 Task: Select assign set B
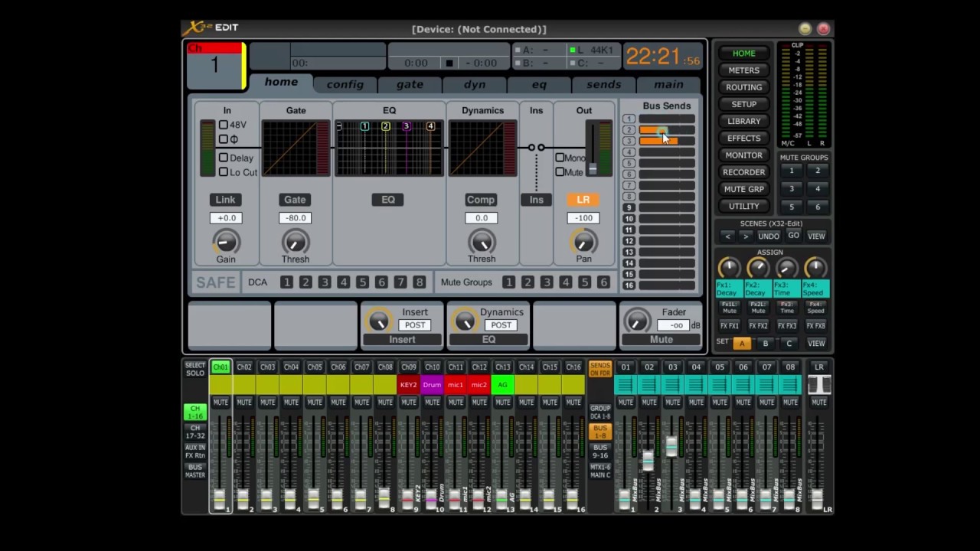[765, 344]
